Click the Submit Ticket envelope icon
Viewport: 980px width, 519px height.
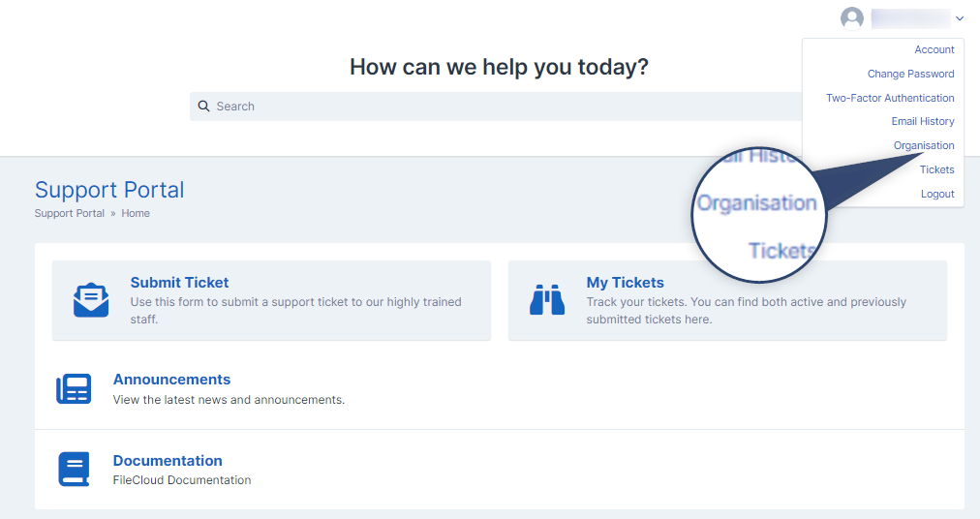[x=91, y=300]
